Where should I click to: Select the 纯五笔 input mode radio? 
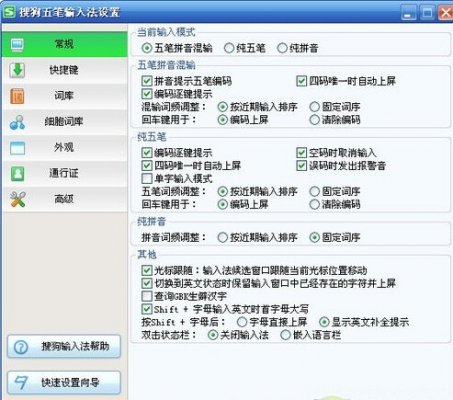pos(229,48)
